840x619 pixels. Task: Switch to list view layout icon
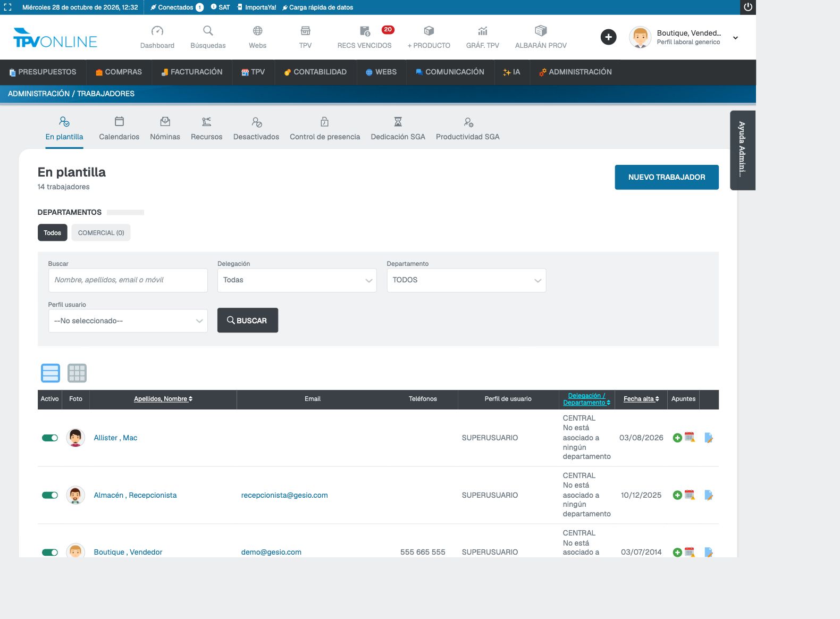[51, 373]
